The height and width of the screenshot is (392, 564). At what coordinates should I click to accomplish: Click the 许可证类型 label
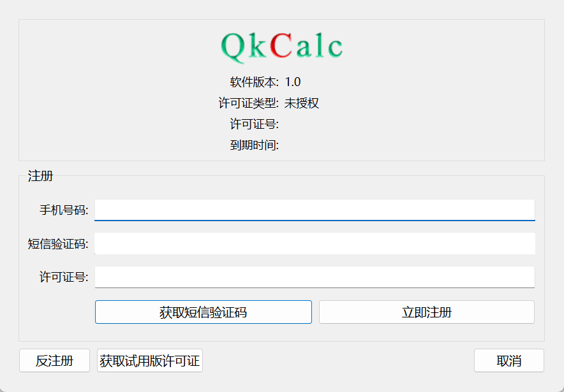(x=248, y=103)
